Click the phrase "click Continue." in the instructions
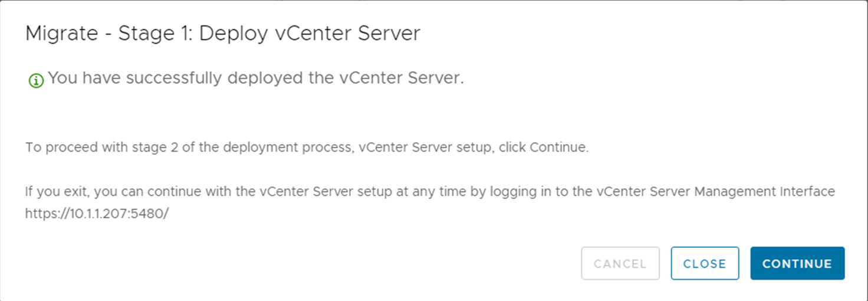The image size is (868, 301). (x=544, y=148)
